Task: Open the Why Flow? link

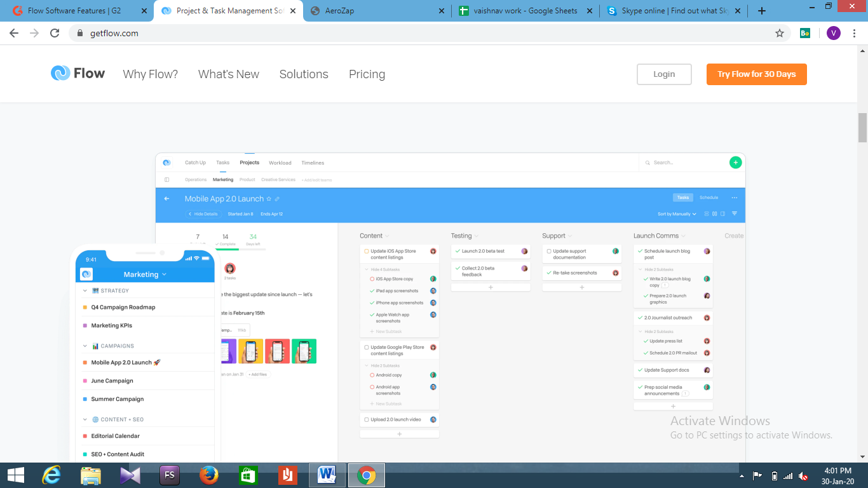Action: [151, 74]
